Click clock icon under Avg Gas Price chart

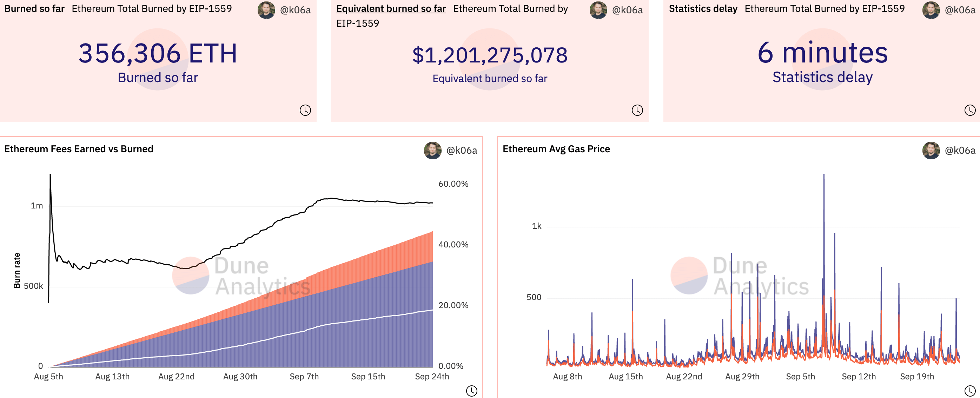point(970,391)
